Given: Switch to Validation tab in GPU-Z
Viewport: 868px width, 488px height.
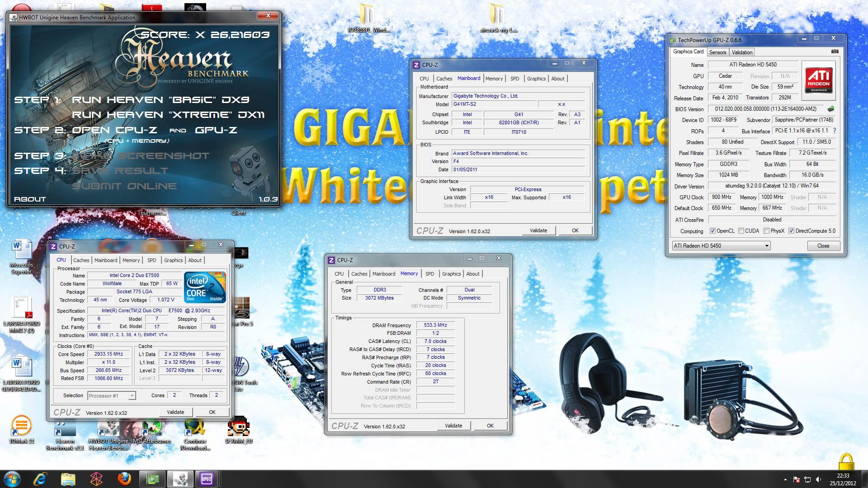Looking at the screenshot, I should click(x=742, y=52).
